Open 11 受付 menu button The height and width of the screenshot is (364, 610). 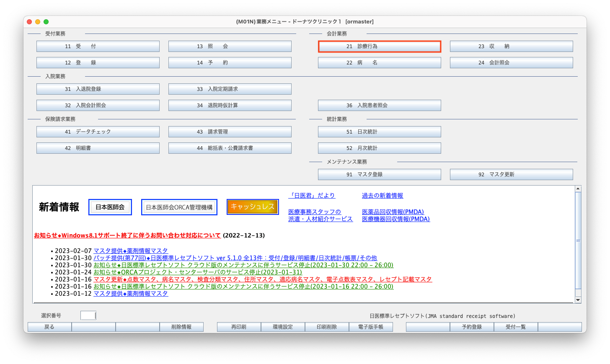coord(98,46)
